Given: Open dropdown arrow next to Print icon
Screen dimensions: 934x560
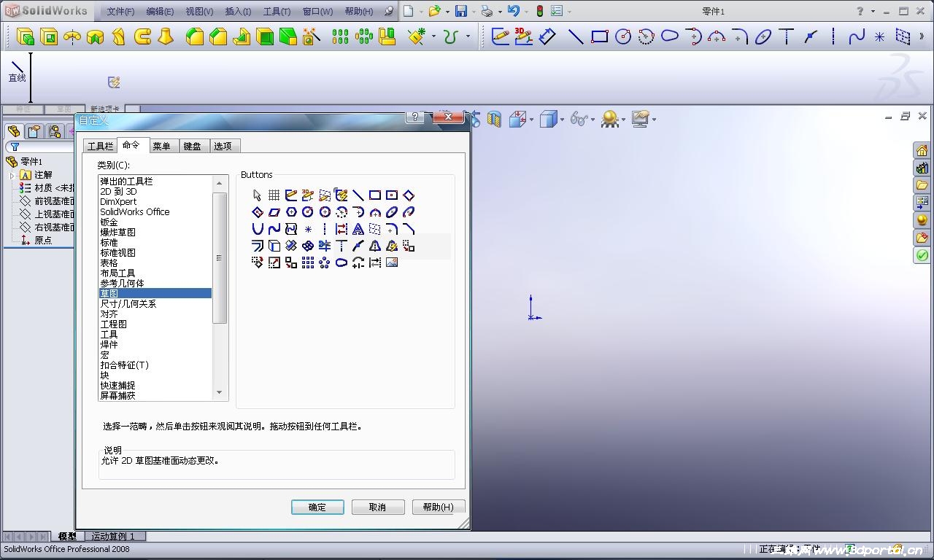Looking at the screenshot, I should (499, 12).
